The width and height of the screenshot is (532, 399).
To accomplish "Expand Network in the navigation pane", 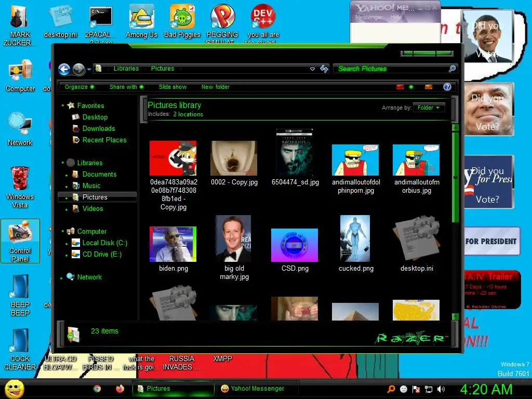I will [61, 278].
